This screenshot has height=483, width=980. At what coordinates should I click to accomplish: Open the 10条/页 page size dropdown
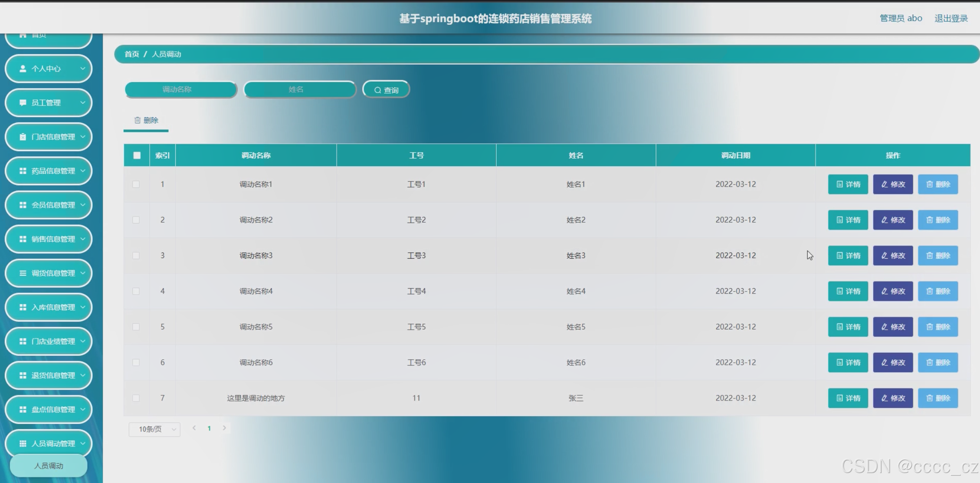(x=154, y=429)
